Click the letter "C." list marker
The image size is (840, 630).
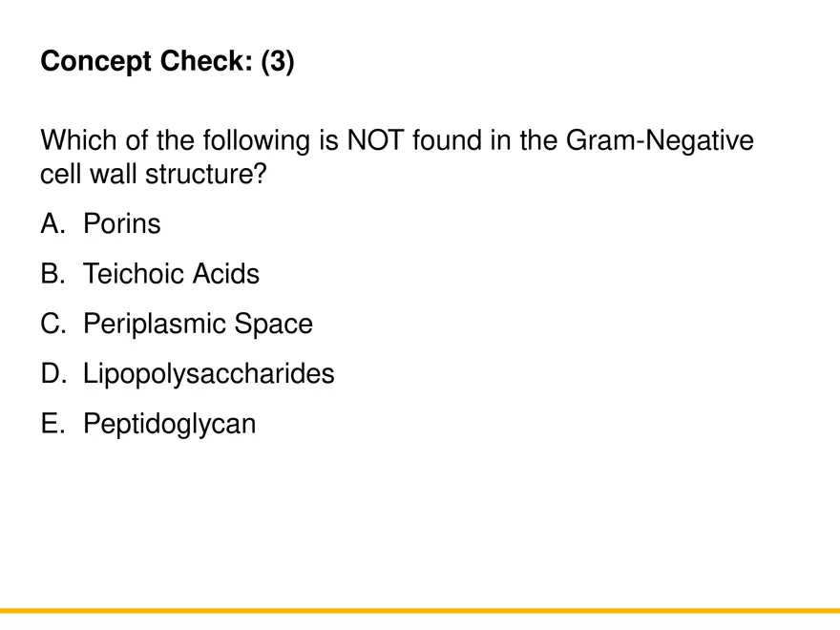[53, 324]
